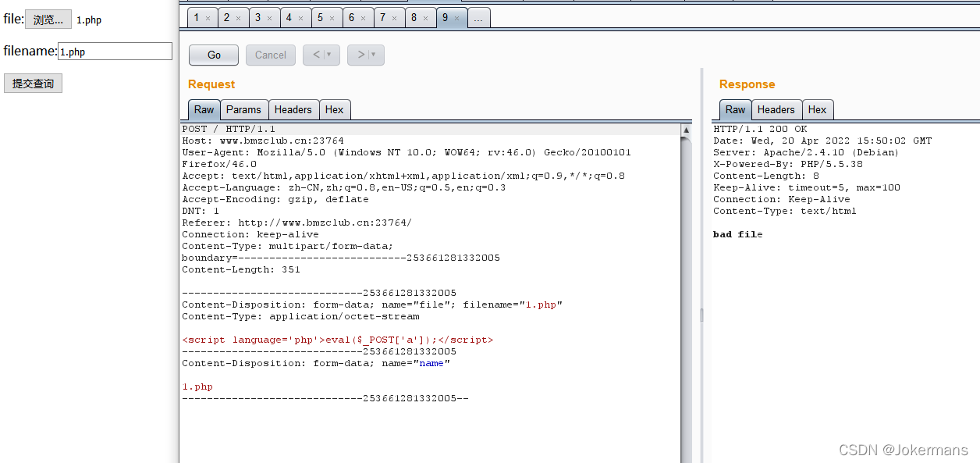Open the Headers tab in the Response panel
980x463 pixels.
click(x=776, y=109)
